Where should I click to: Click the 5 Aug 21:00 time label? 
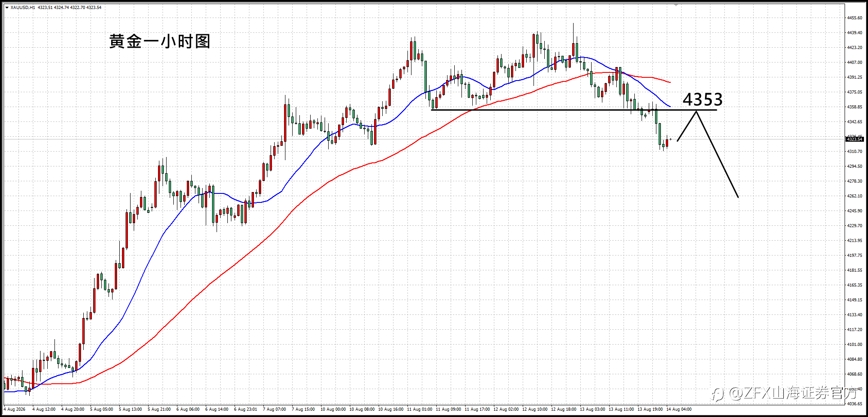click(x=159, y=409)
